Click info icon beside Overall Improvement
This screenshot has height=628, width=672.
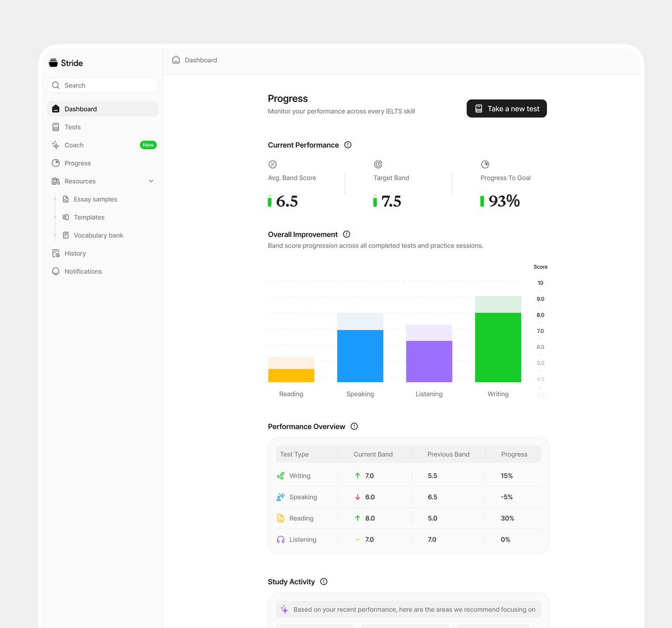coord(347,234)
